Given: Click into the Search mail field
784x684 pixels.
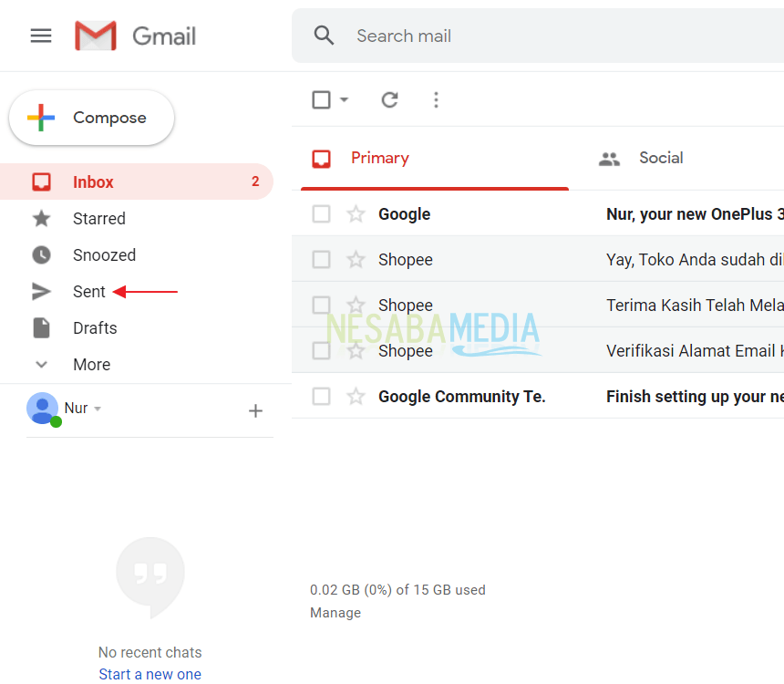Looking at the screenshot, I should [x=547, y=36].
